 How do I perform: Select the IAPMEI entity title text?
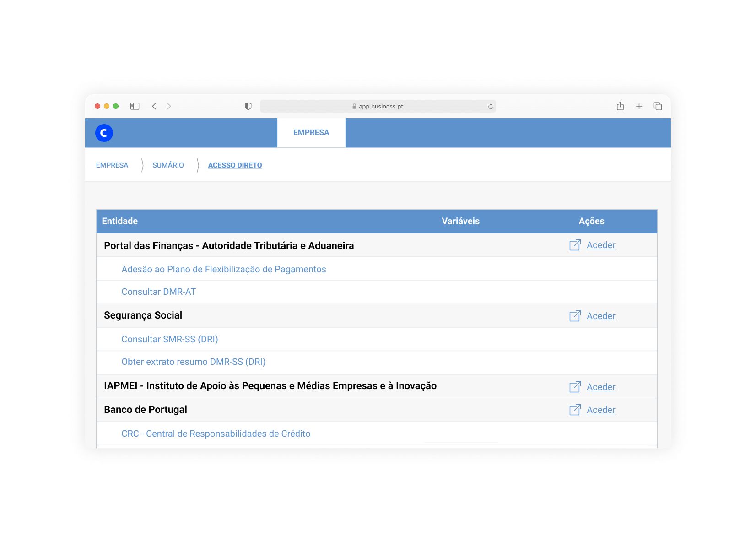pos(270,385)
